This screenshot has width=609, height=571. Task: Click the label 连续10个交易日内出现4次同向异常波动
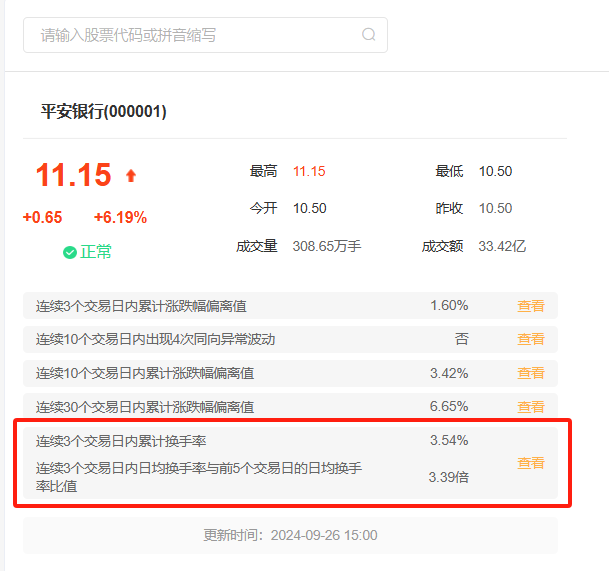[x=155, y=339]
